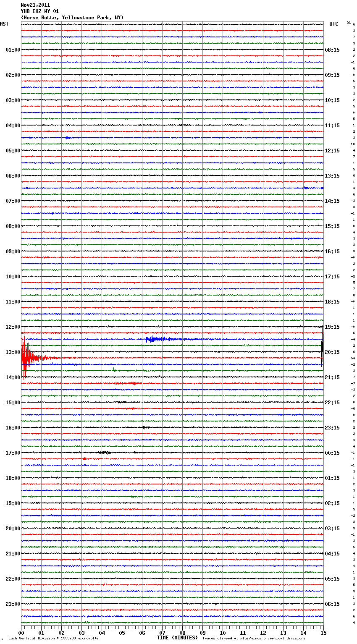Click the "22:15" UTC time label
This screenshot has height=644, width=357.
(332, 403)
